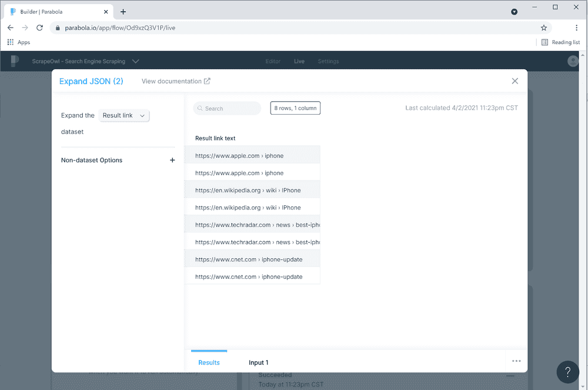Open the Result link dropdown
The height and width of the screenshot is (390, 588).
pos(123,115)
